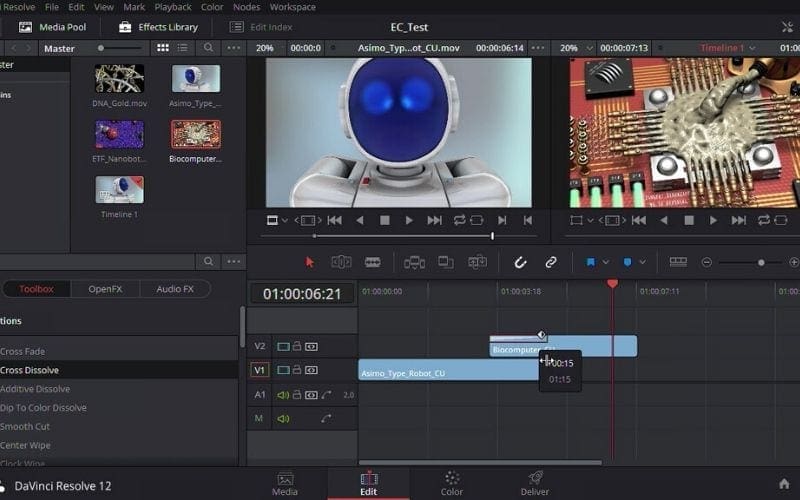
Task: Open the flag color dropdown arrow
Action: click(x=606, y=262)
